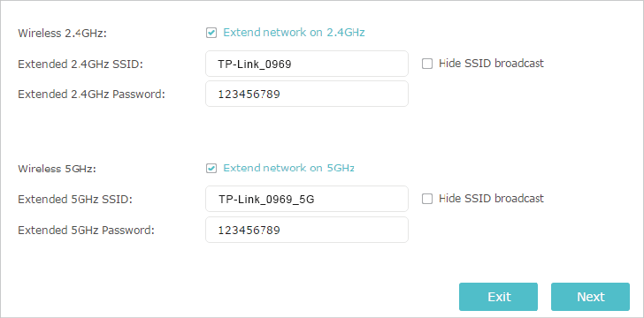Focus the Extended 2.4GHz Password field
This screenshot has height=318, width=644.
point(307,94)
